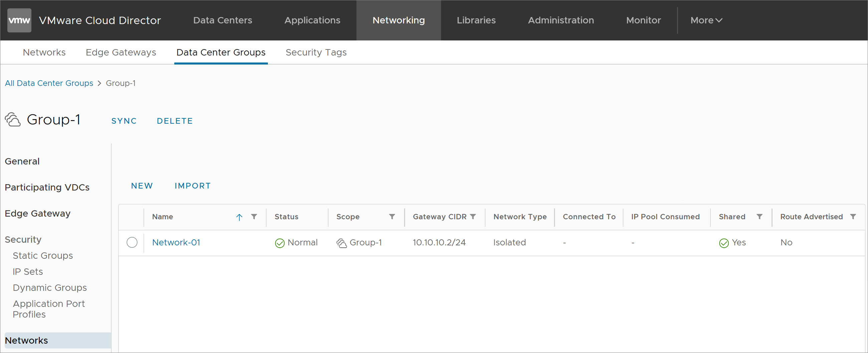Click the 10.10.10.2/24 gateway CIDR cell

(x=439, y=242)
